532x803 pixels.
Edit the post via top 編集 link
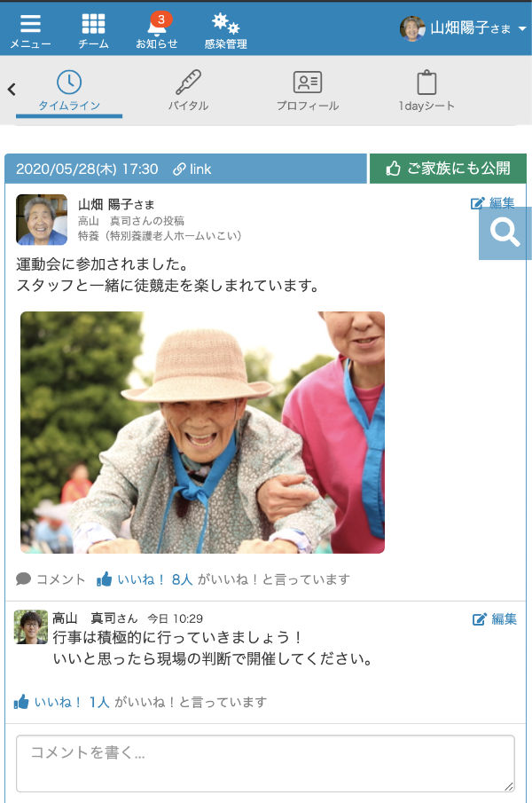pos(493,203)
